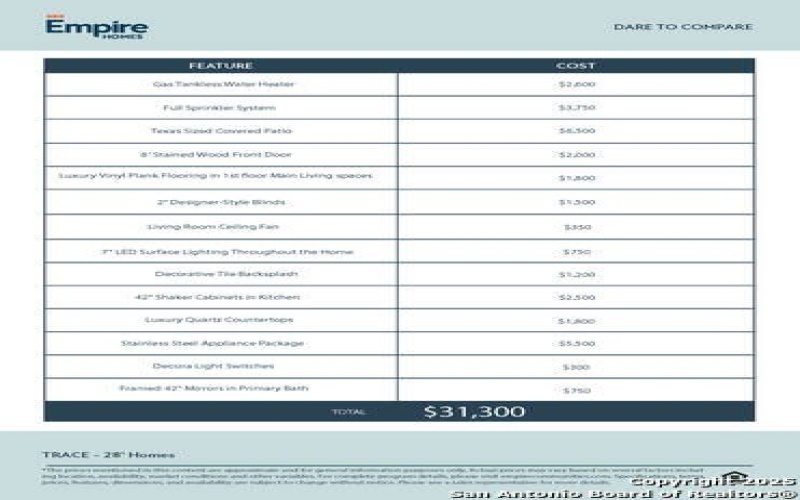This screenshot has width=800, height=500.
Task: Click the Equal Housing icon near the copyright
Action: tap(735, 480)
